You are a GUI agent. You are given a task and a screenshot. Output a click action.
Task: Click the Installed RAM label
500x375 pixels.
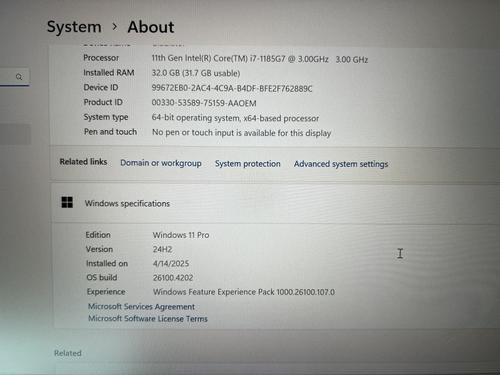(109, 73)
